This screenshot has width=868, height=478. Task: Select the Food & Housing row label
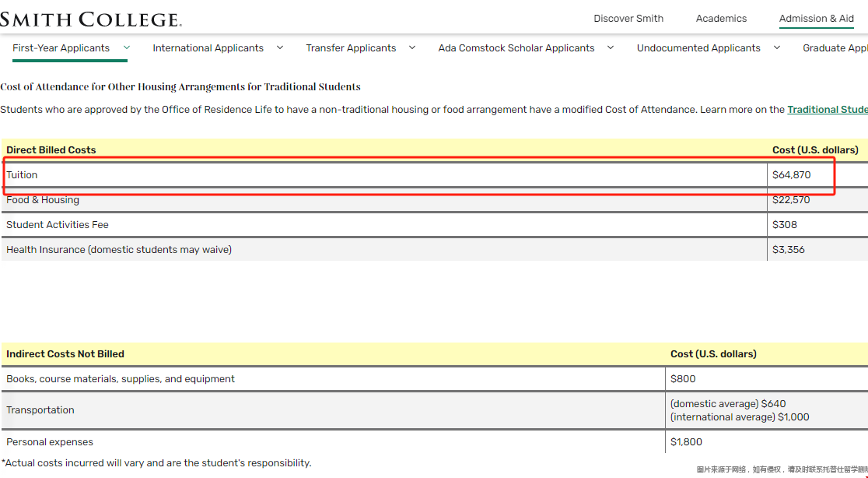click(43, 200)
